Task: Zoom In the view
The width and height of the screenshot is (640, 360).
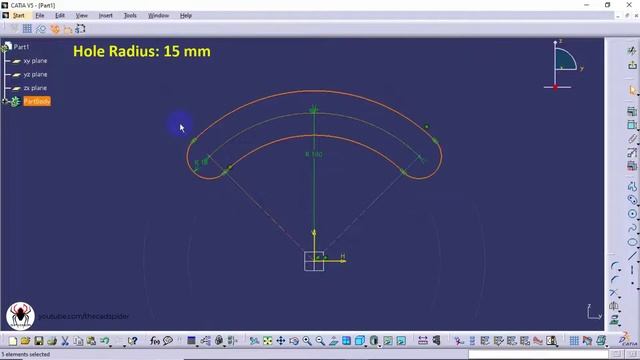Action: pyautogui.click(x=307, y=341)
